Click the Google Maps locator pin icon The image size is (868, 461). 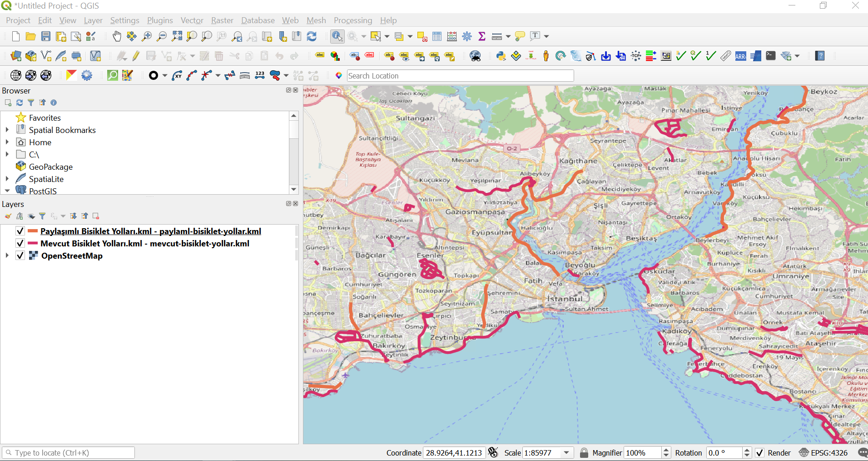point(338,75)
